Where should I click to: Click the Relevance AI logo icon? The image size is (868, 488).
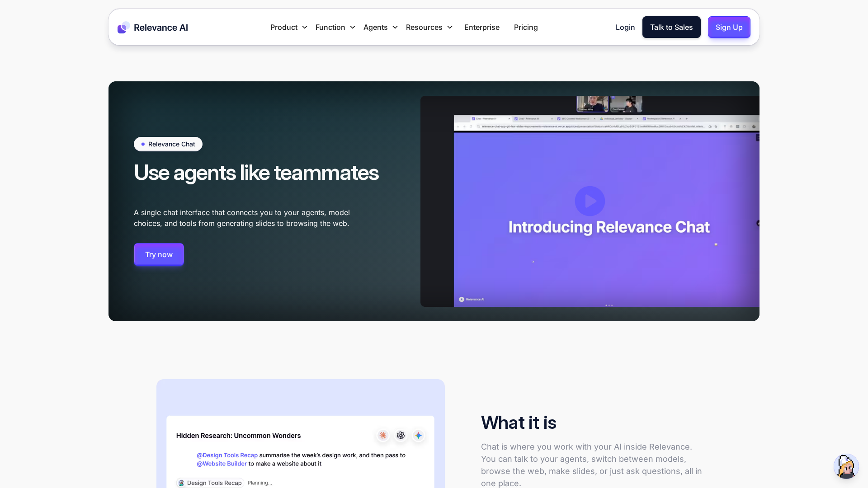coord(123,28)
